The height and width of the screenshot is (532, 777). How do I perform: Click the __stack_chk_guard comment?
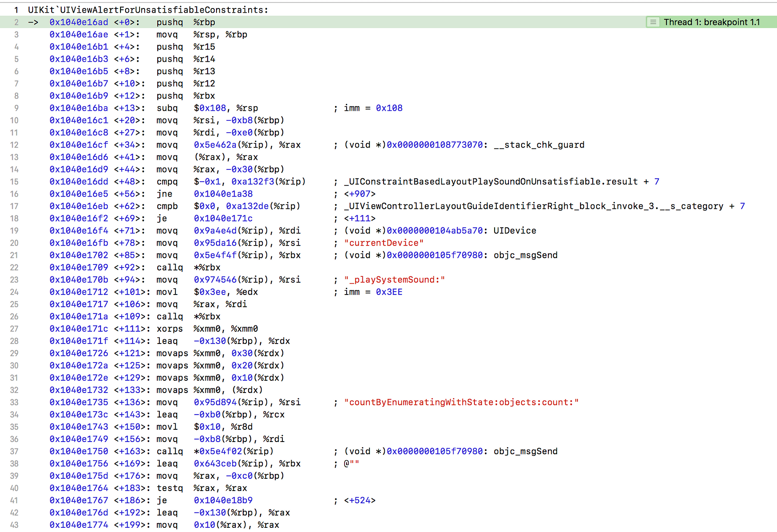tap(539, 145)
